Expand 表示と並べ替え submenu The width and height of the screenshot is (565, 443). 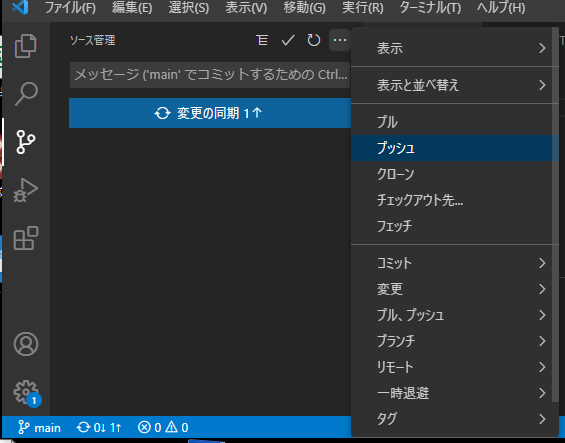[x=452, y=85]
